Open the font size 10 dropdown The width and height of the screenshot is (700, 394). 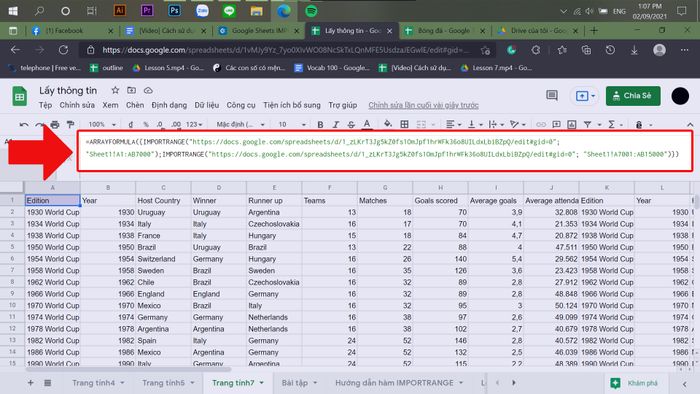pyautogui.click(x=292, y=124)
